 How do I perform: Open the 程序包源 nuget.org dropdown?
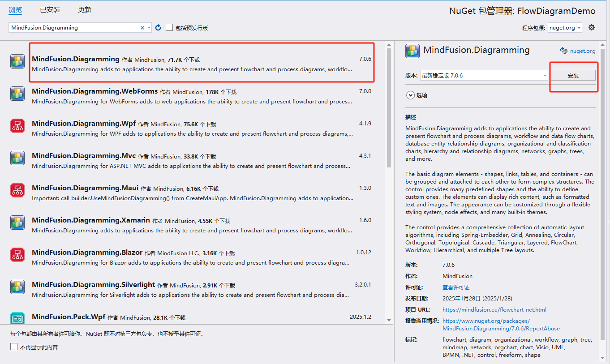(565, 28)
